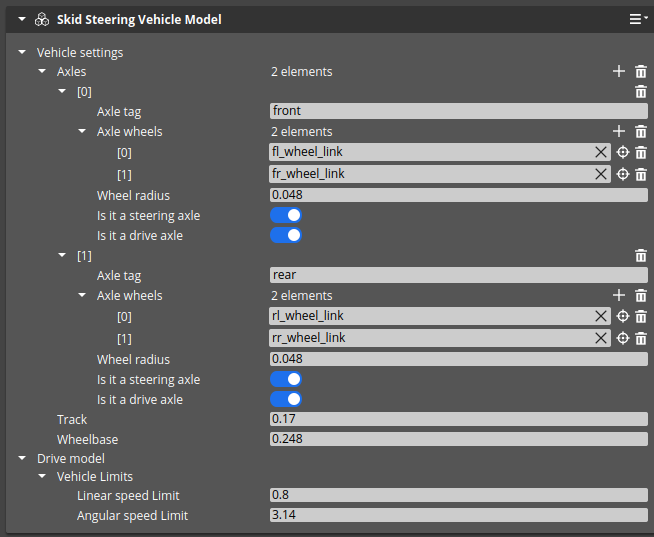Delete all elements in the Axles list

click(641, 72)
